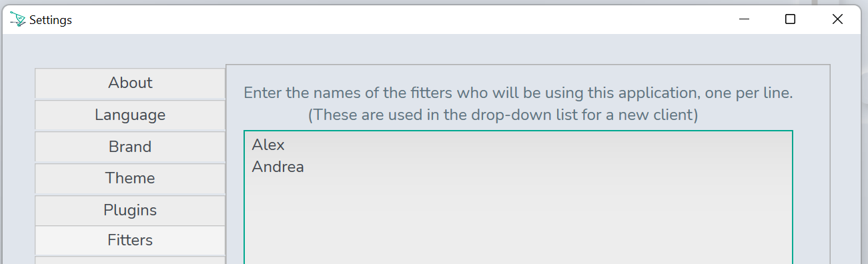The height and width of the screenshot is (264, 868).
Task: Click the Settings window title text
Action: [x=51, y=20]
